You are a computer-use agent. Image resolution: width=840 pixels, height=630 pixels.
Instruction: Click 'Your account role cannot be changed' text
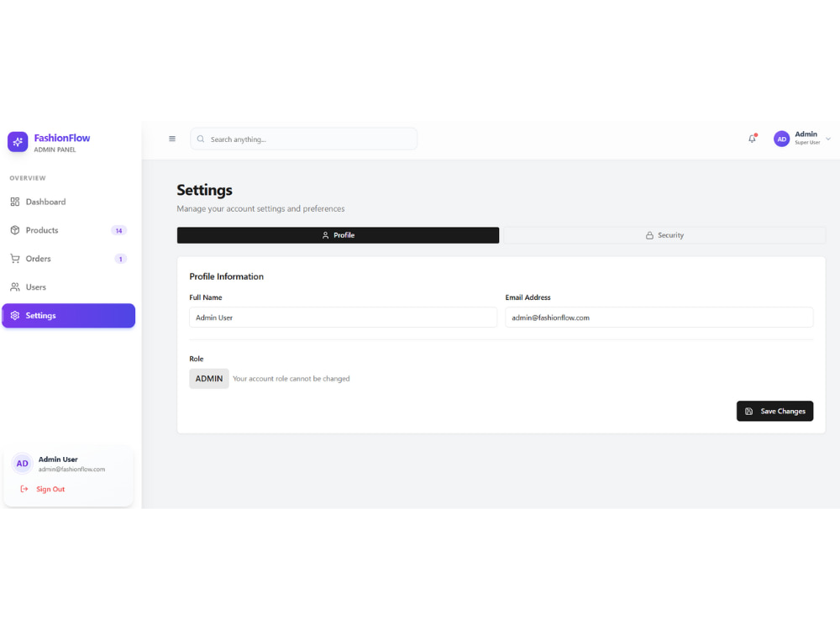point(291,379)
